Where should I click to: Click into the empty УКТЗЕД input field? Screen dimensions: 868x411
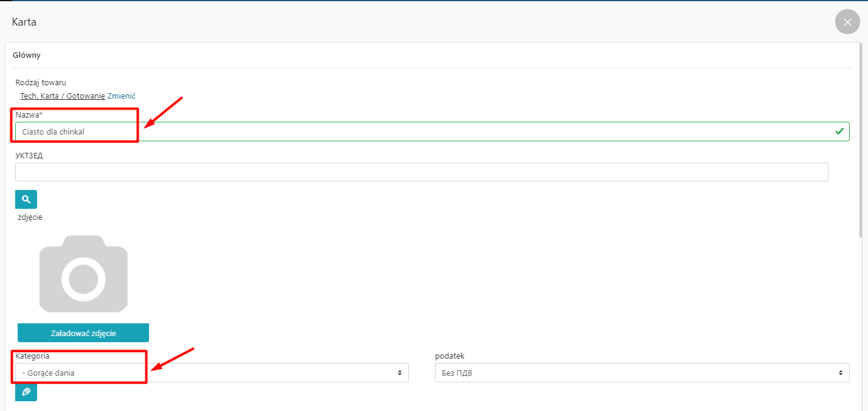[x=422, y=172]
